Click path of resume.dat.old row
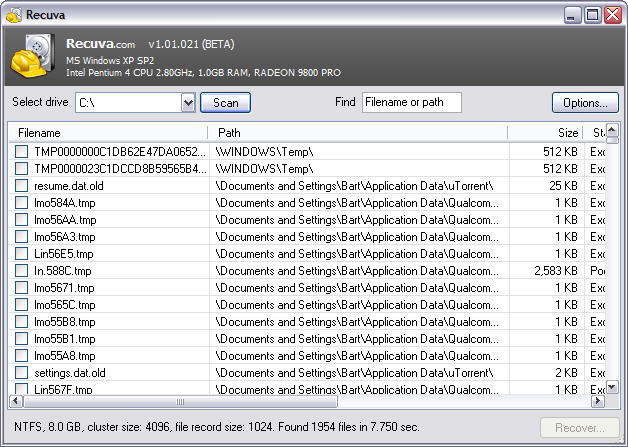Viewport: 628px width, 447px height. 354,186
